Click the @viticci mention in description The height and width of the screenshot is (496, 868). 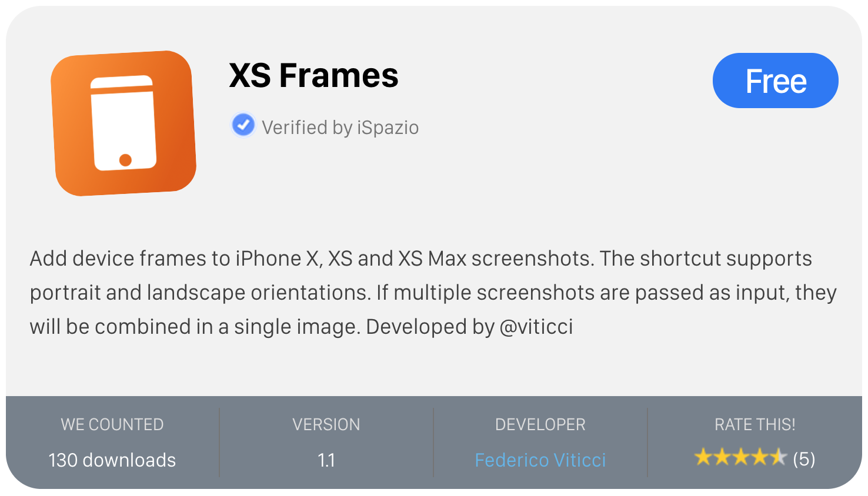click(x=536, y=327)
